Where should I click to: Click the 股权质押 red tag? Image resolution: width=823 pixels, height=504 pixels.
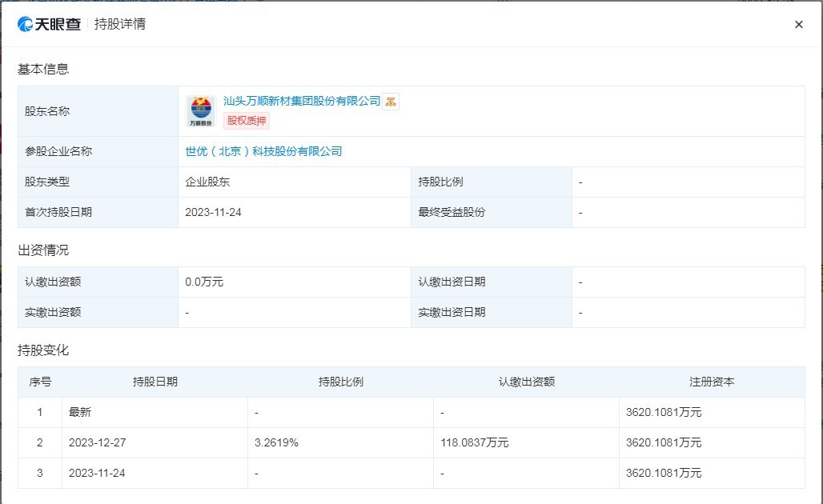(247, 121)
